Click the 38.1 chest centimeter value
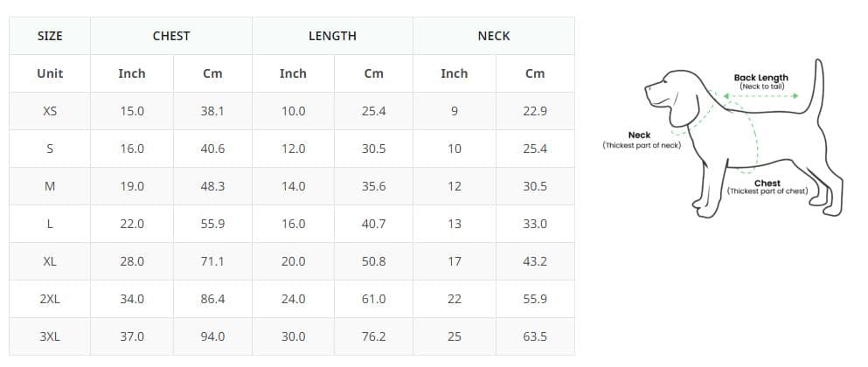This screenshot has height=367, width=868. click(212, 111)
